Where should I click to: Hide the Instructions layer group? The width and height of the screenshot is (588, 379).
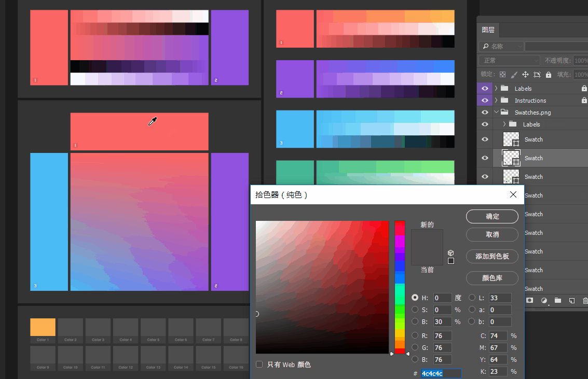(485, 101)
